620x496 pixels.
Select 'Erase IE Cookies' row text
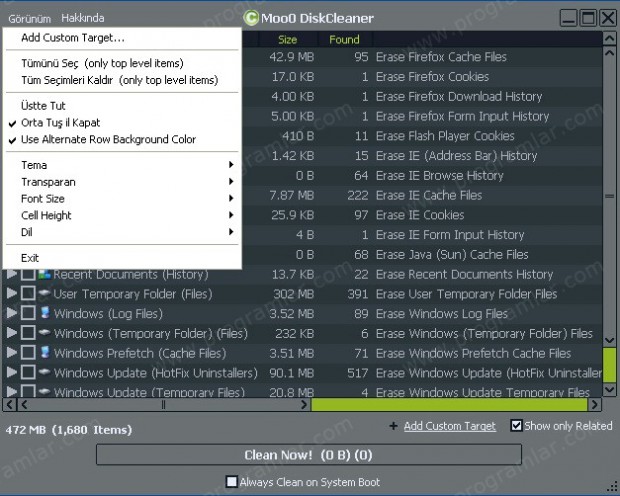pyautogui.click(x=420, y=215)
